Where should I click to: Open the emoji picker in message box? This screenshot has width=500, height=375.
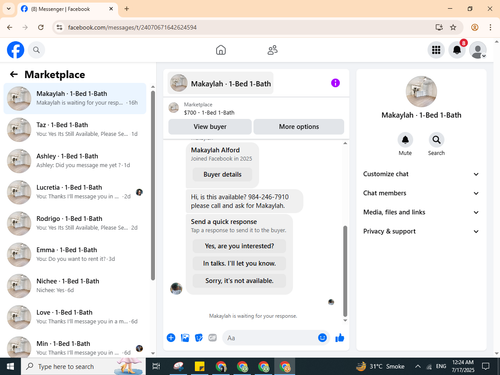(x=322, y=338)
